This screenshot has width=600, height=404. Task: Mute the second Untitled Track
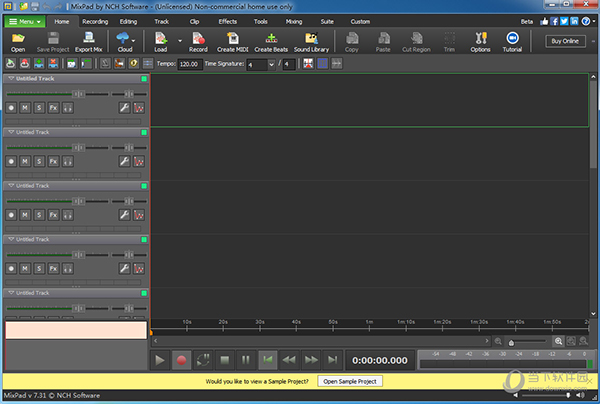(x=25, y=161)
